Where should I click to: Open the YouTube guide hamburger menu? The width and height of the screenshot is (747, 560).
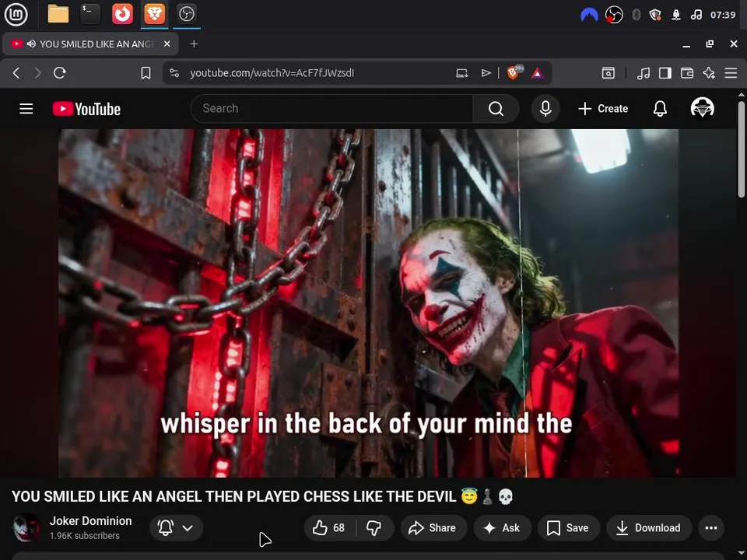point(26,109)
